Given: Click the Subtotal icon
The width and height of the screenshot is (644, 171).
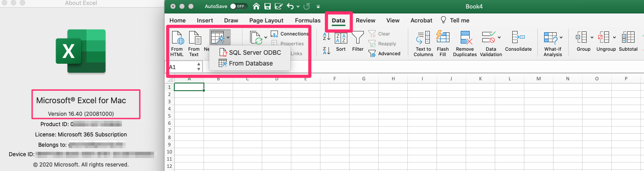Looking at the screenshot, I should pos(628,42).
